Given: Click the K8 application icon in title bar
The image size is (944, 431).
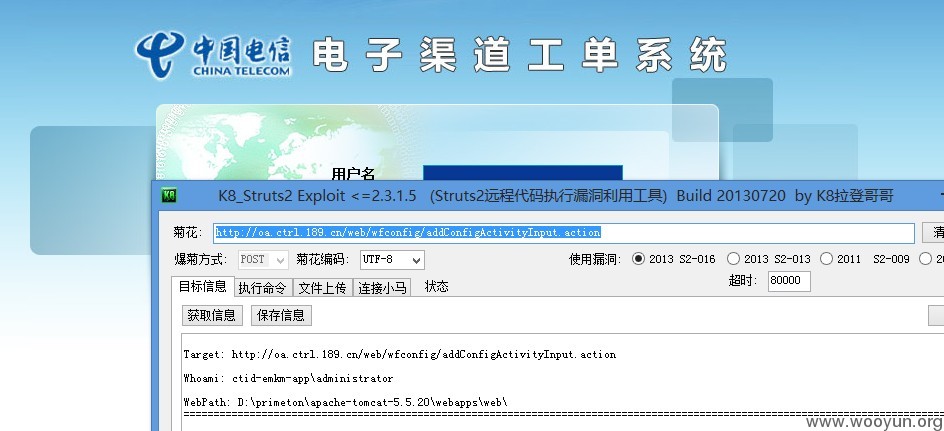Looking at the screenshot, I should 168,196.
